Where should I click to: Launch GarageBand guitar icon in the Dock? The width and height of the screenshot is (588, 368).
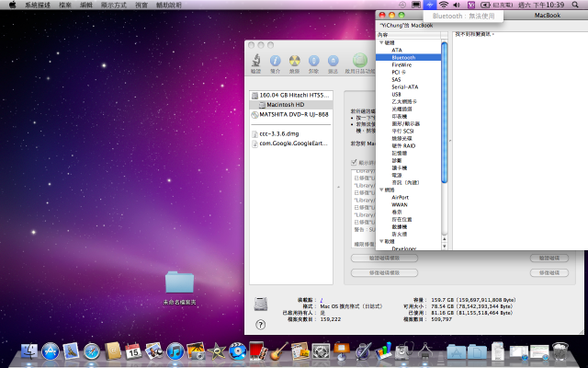tap(279, 351)
